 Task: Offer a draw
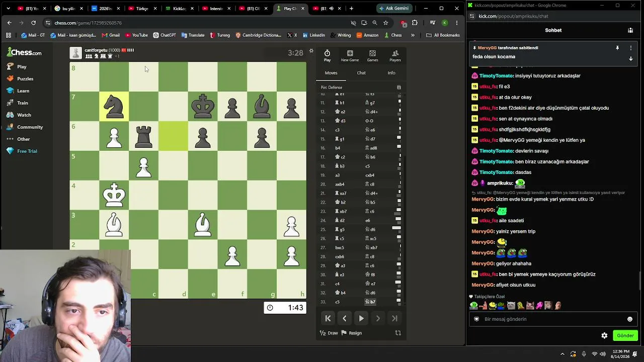[x=329, y=333]
